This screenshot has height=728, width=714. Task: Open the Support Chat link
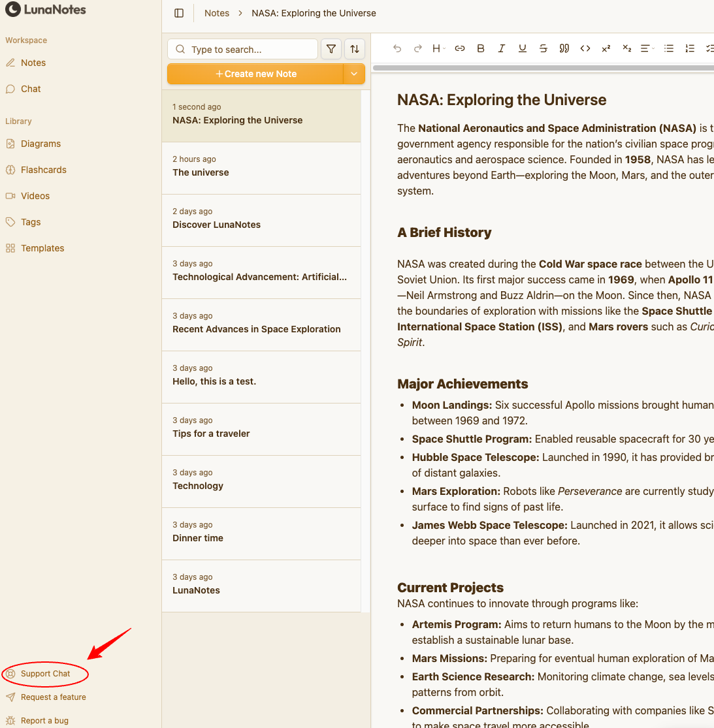click(x=45, y=674)
